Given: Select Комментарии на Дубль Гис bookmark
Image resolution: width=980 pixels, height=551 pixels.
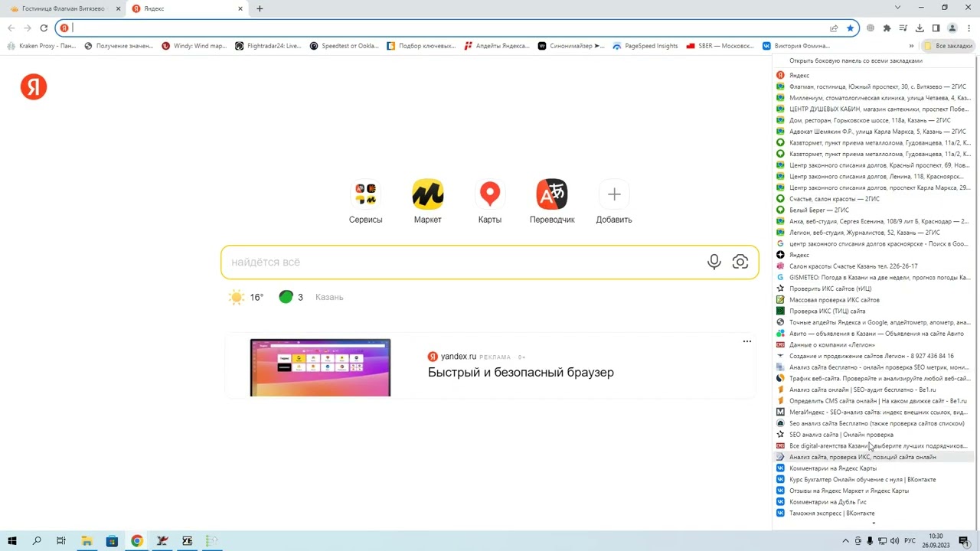Looking at the screenshot, I should point(874,502).
